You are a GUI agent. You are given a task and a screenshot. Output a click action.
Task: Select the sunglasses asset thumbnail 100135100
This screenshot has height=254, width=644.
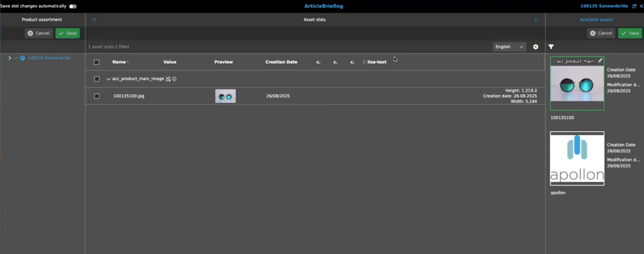click(x=577, y=84)
